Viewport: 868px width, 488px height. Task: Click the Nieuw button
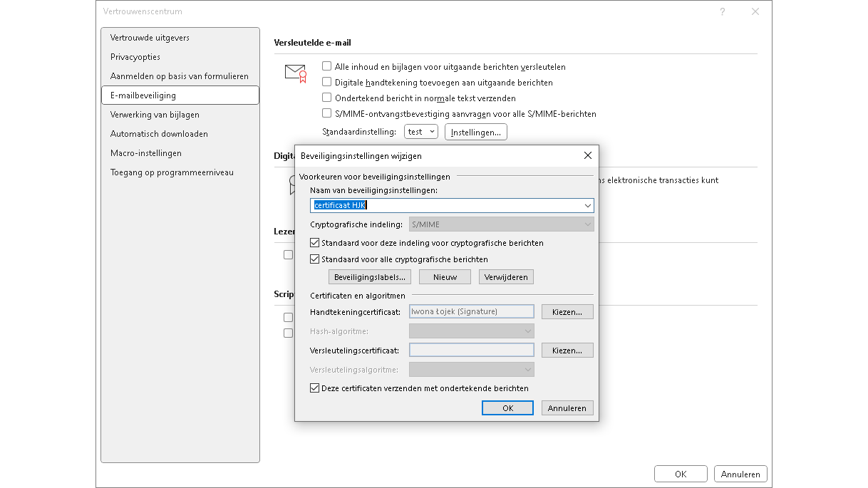click(445, 277)
